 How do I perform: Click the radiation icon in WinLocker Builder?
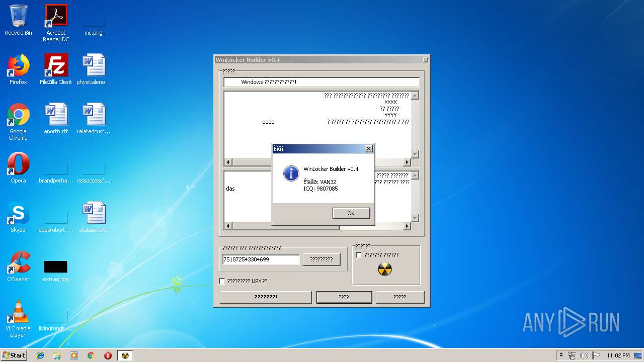coord(385,269)
